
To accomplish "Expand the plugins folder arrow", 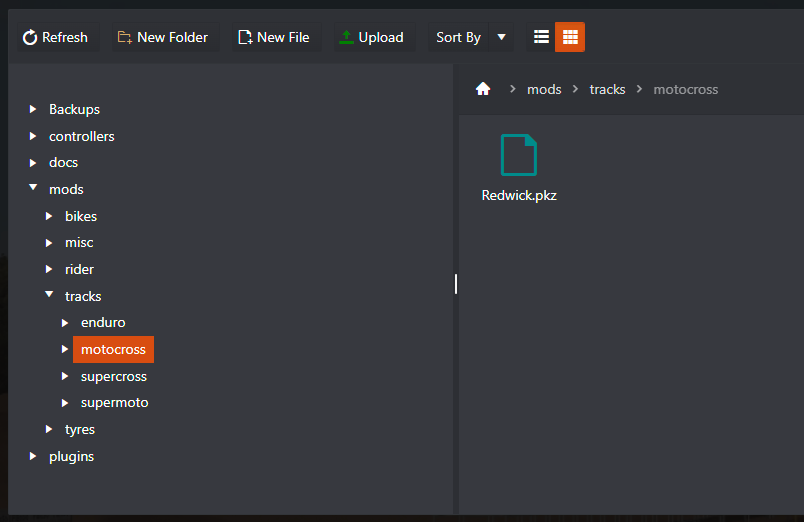I will (x=33, y=456).
